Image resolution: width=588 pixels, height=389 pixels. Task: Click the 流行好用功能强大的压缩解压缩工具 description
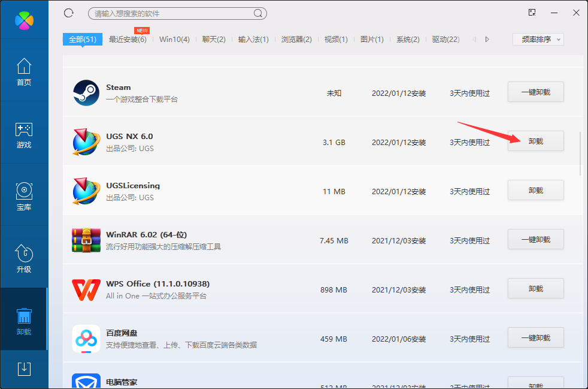coord(163,247)
